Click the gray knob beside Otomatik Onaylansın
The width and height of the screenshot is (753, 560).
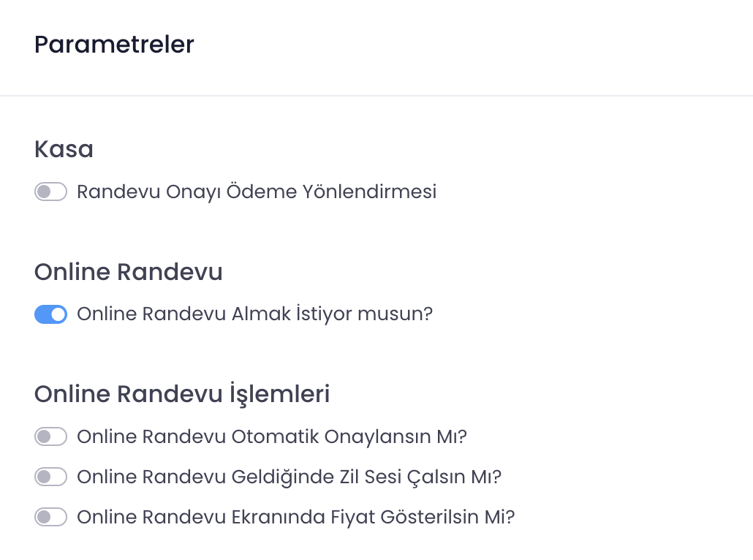(43, 437)
